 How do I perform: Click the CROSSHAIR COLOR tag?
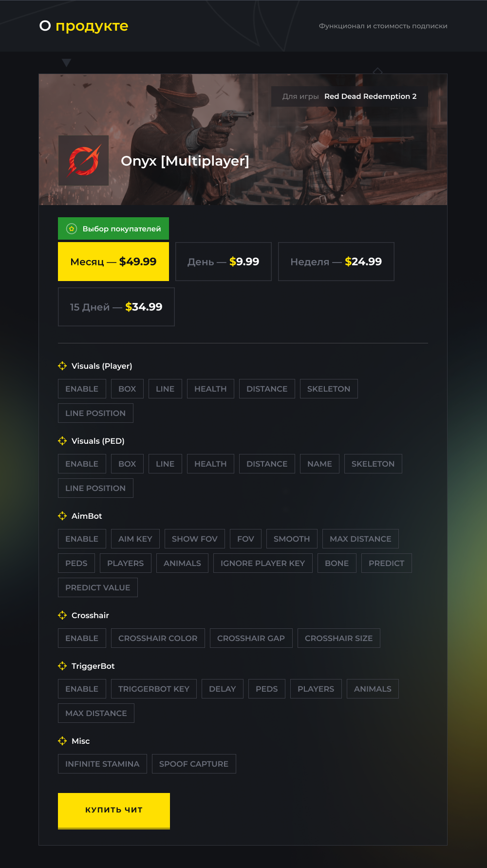[x=158, y=638]
